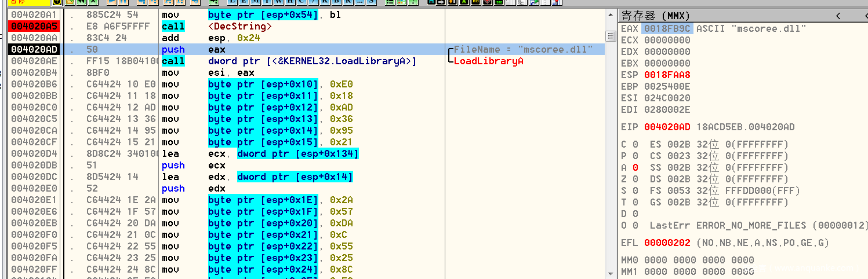Select the carry flag C value
Image resolution: width=868 pixels, height=279 pixels.
coord(635,144)
